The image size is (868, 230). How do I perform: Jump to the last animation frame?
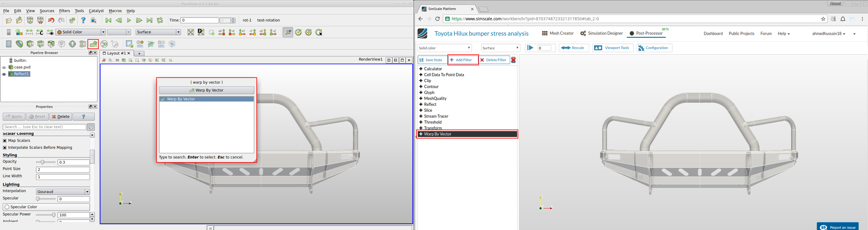tap(150, 21)
